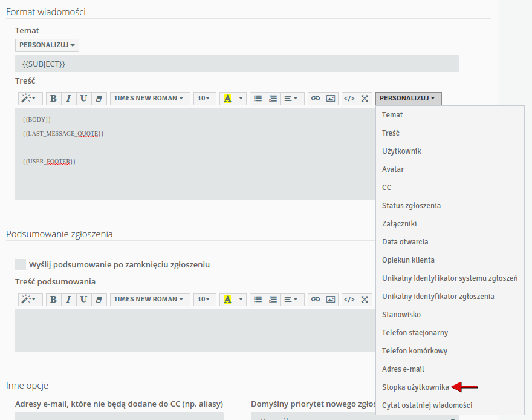The height and width of the screenshot is (420, 532).
Task: Insert image icon in podsumowania toolbar
Action: [x=331, y=300]
